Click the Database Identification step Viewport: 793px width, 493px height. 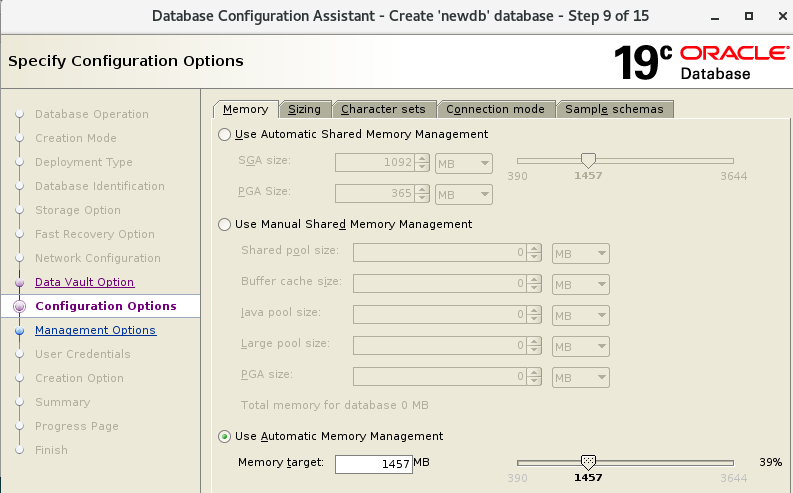[x=100, y=186]
